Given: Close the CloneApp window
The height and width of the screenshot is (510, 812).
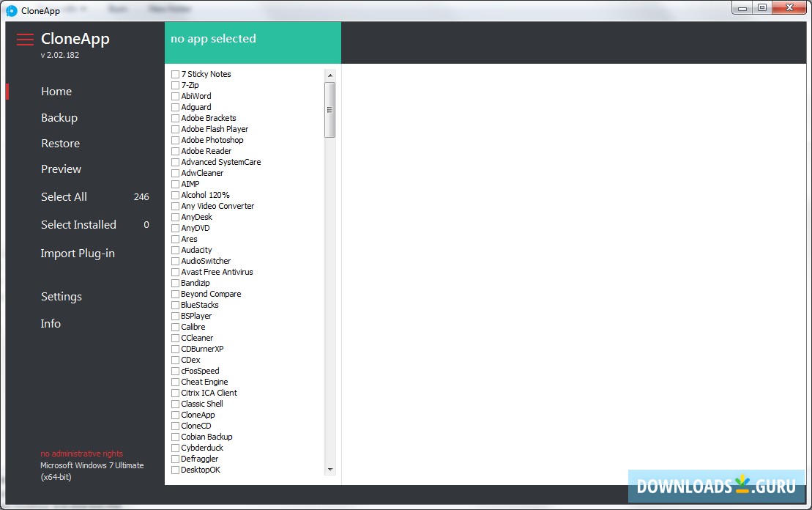Looking at the screenshot, I should tap(790, 8).
